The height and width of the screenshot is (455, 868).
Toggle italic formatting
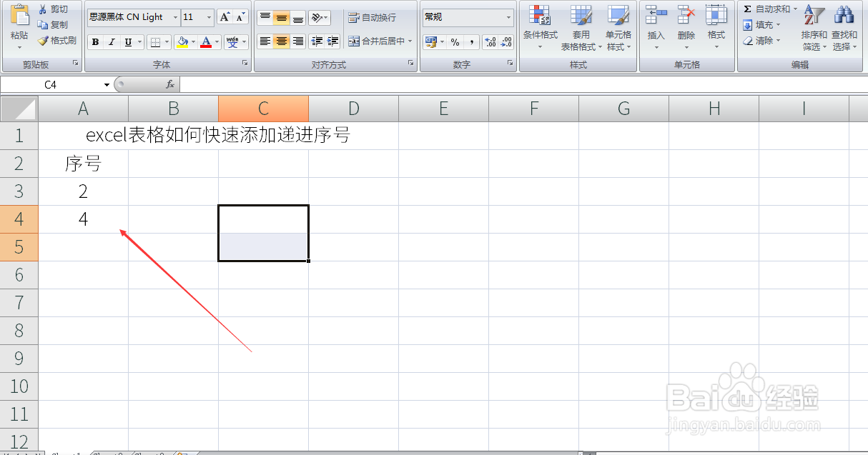[112, 42]
